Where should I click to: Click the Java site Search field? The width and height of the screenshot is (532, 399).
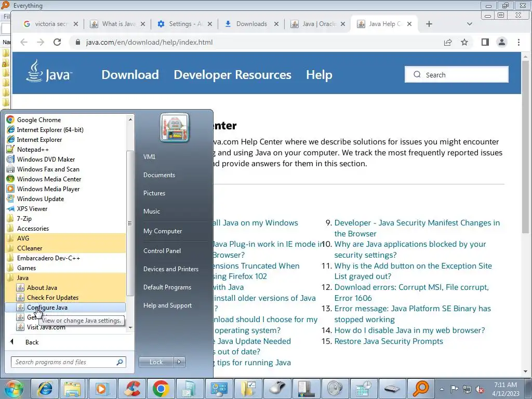[456, 75]
